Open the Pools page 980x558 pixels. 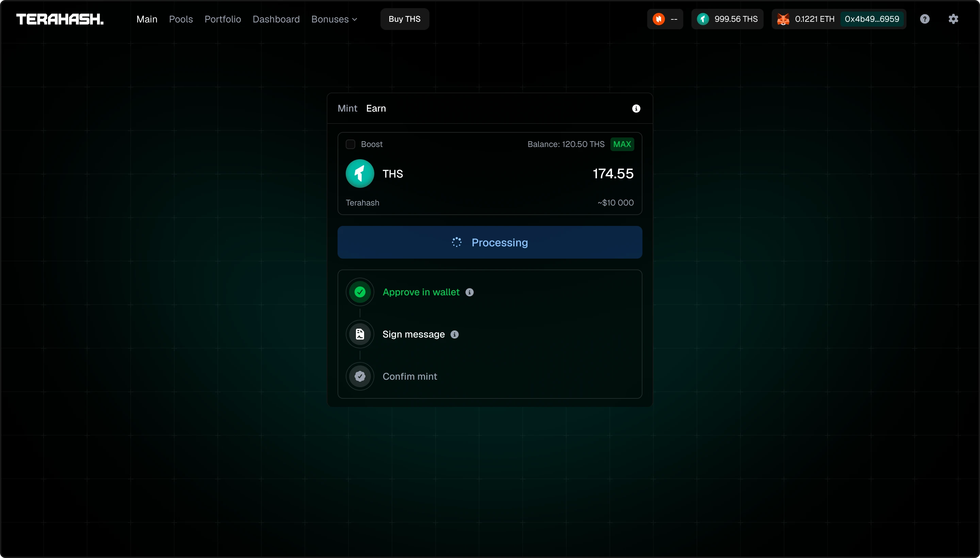click(181, 19)
